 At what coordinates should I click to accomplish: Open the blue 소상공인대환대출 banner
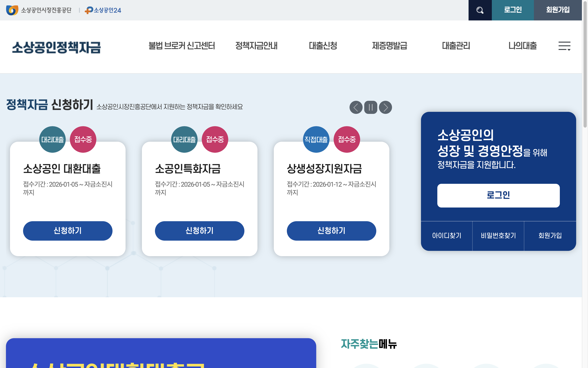coord(161,353)
